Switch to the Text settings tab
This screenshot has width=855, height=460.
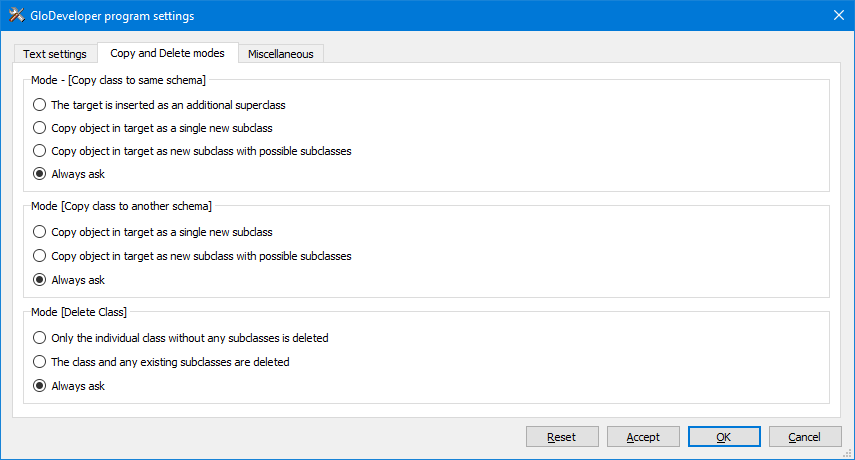click(55, 54)
